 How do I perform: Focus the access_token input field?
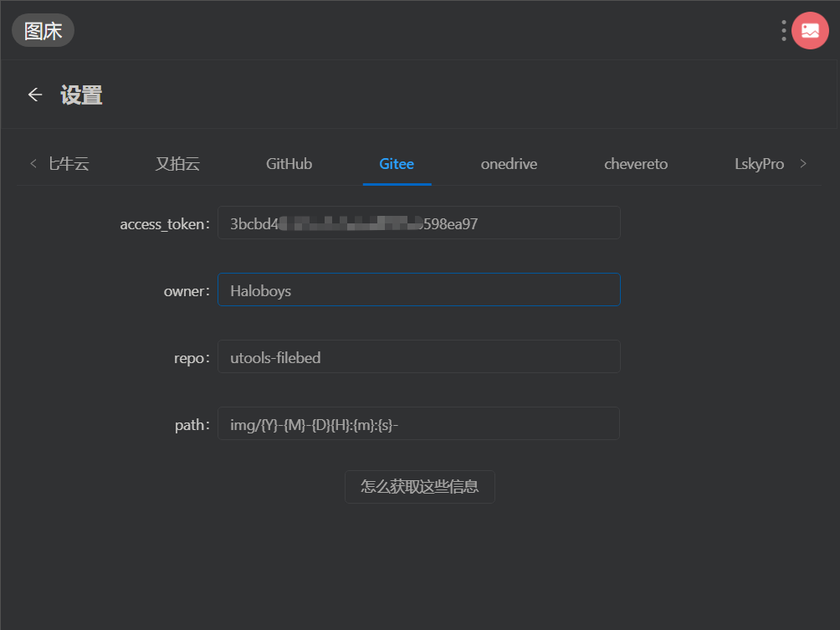click(419, 223)
